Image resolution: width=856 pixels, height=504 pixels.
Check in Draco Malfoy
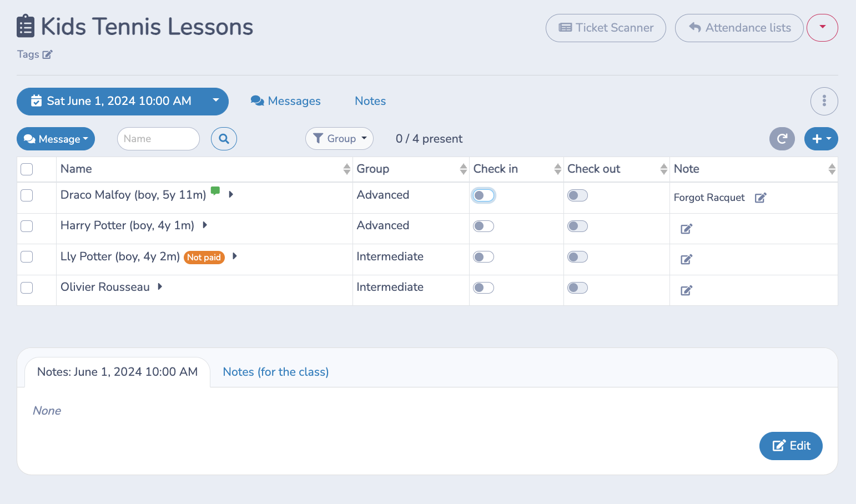tap(484, 195)
